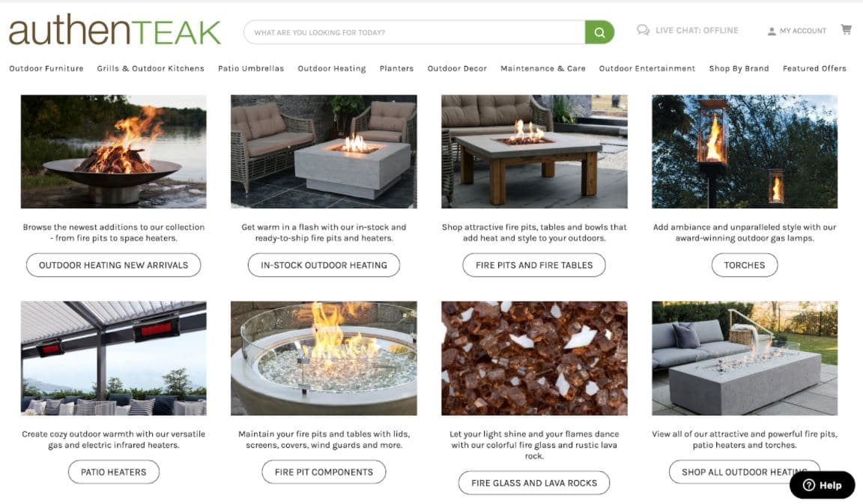Click Outdoor Heating New Arrivals button
The width and height of the screenshot is (863, 504).
[x=113, y=265]
